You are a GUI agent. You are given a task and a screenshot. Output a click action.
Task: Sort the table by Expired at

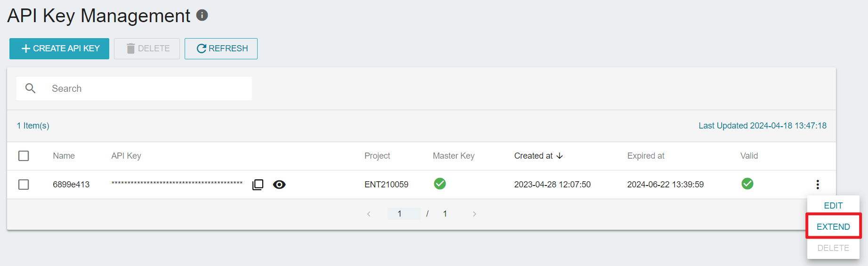click(646, 156)
